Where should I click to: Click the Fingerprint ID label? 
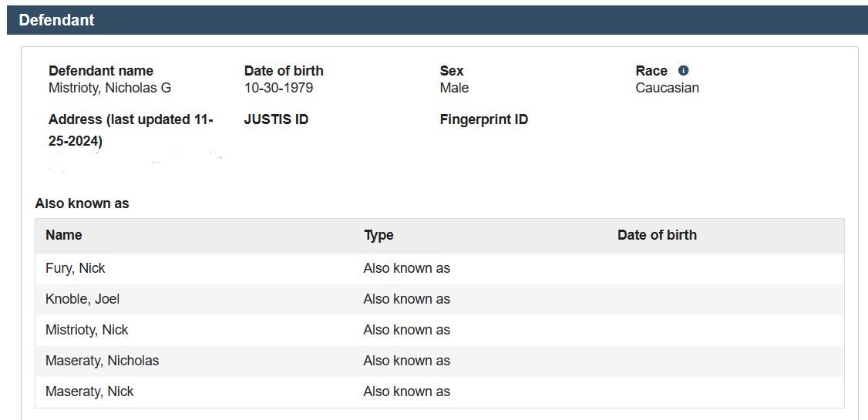[484, 119]
